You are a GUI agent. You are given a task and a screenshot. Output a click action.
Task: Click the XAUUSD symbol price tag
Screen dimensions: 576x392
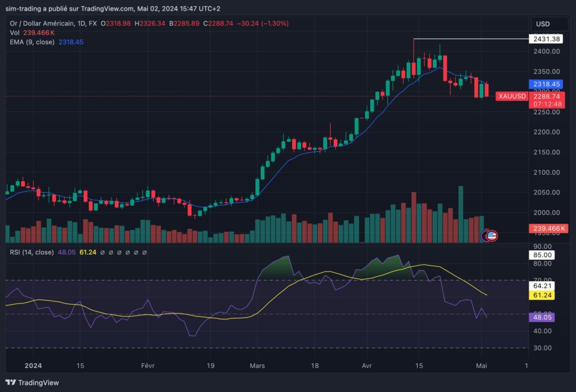(x=511, y=97)
